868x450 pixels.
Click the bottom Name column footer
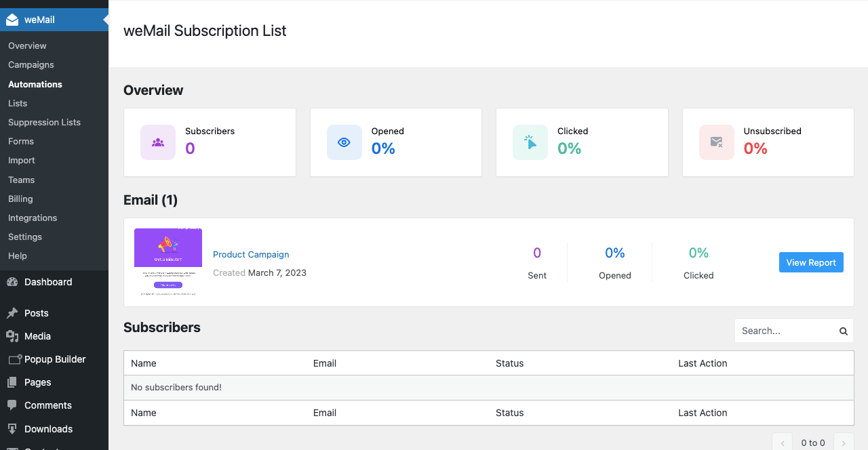[144, 413]
